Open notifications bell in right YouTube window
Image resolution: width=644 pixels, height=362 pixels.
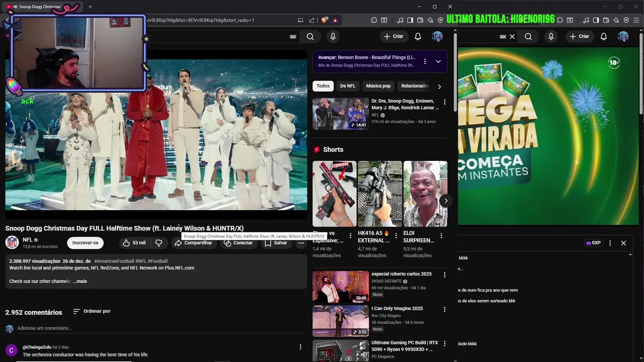point(604,36)
